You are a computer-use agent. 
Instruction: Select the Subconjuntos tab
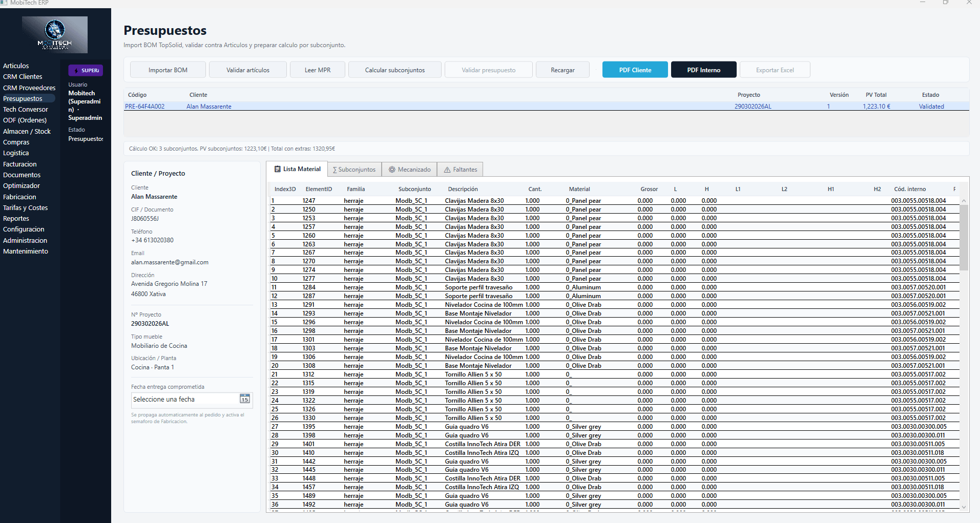point(354,170)
